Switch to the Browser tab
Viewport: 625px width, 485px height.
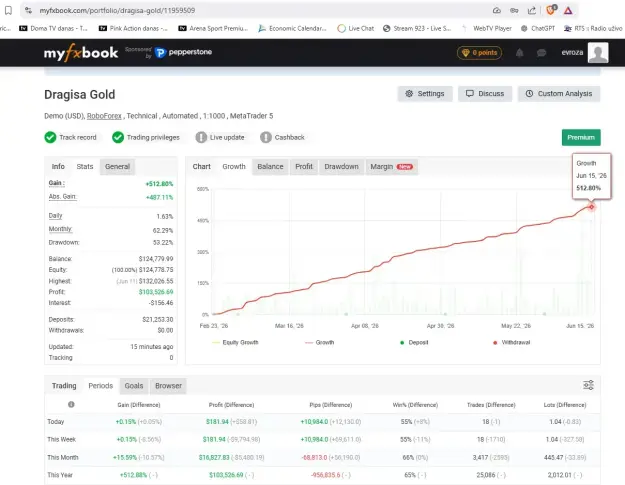(168, 386)
